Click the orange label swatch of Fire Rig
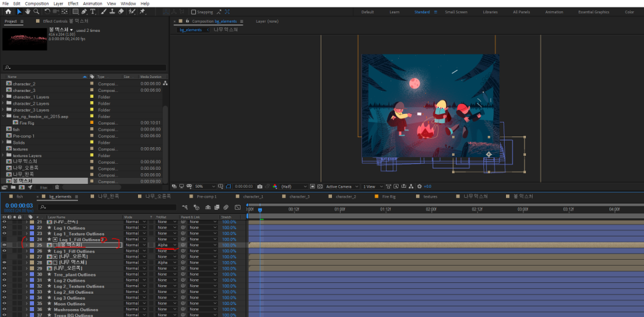Image resolution: width=644 pixels, height=317 pixels. coord(92,123)
